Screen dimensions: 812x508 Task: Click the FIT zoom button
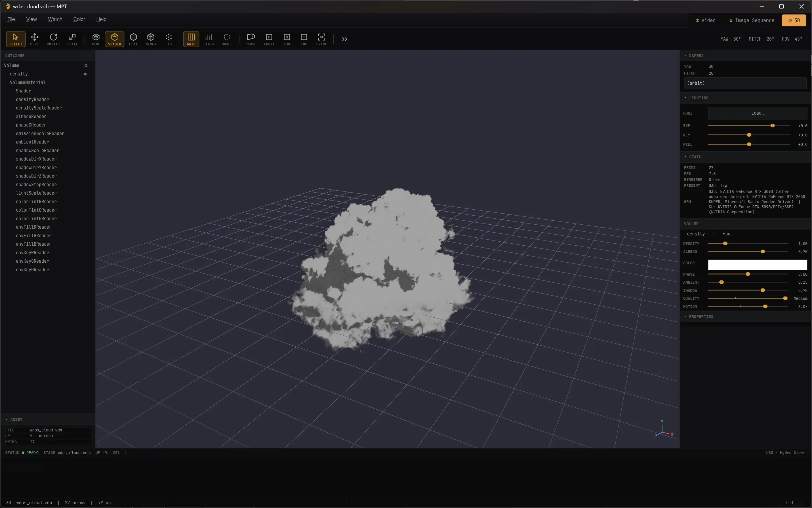[x=790, y=503]
